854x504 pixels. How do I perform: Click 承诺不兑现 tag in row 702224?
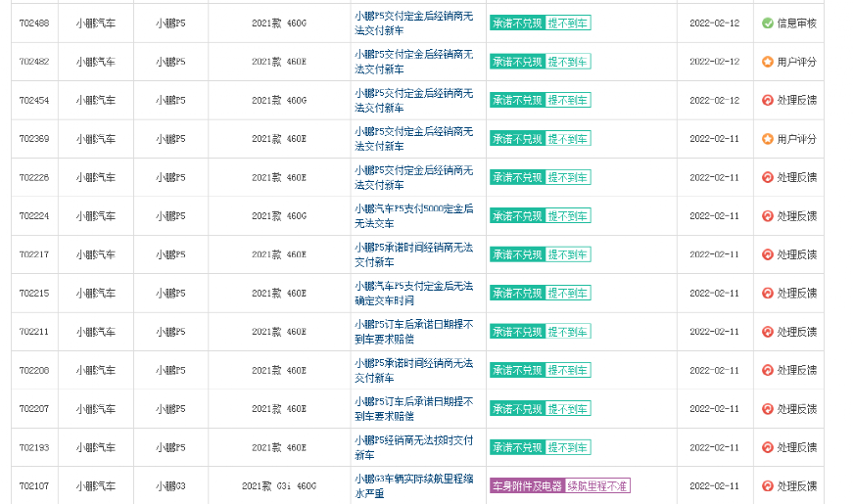(x=517, y=216)
